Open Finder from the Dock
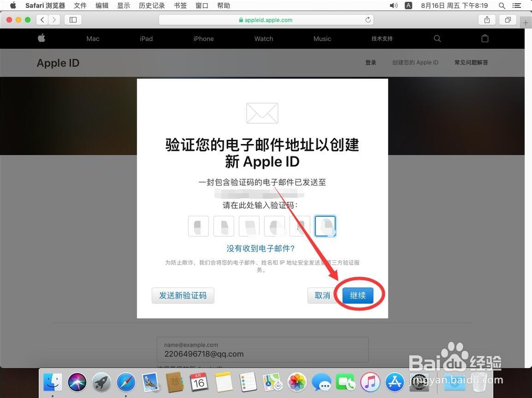Image resolution: width=532 pixels, height=398 pixels. point(53,383)
